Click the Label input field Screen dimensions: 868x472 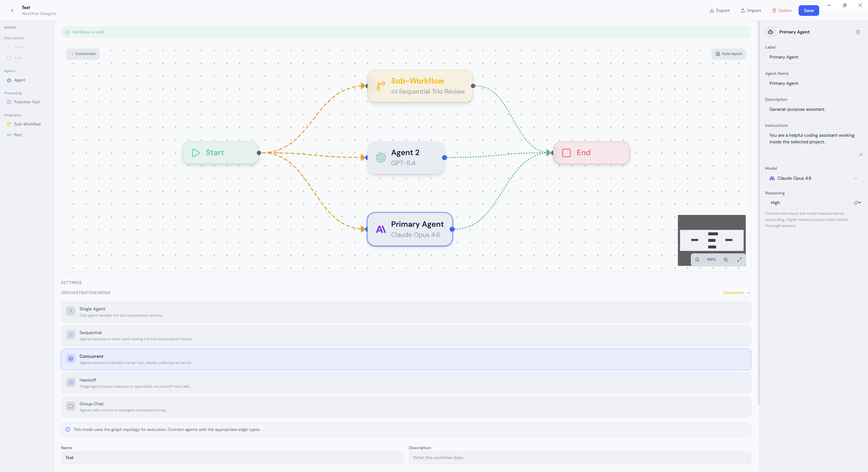pyautogui.click(x=814, y=57)
